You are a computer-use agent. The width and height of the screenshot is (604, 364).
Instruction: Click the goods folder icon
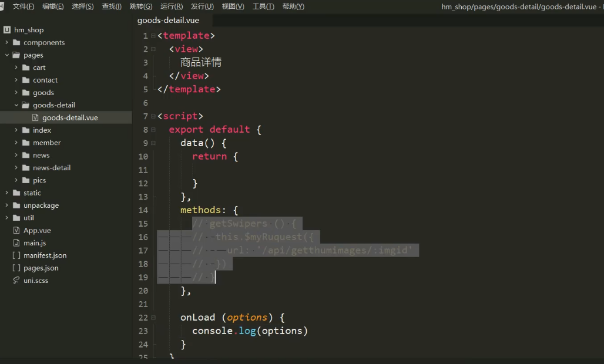[x=26, y=92]
